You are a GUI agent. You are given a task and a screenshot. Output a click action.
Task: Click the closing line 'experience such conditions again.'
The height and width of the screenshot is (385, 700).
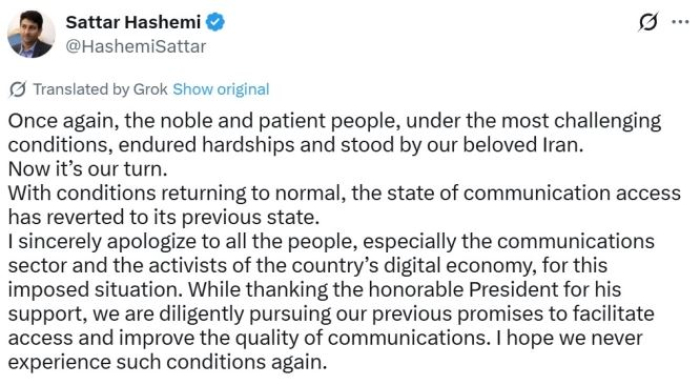coord(167,362)
